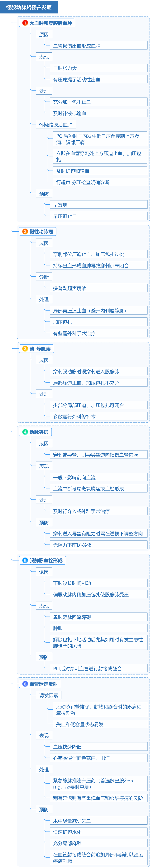152x868 pixels.
Task: Click the text 充分局部麻醉
Action: coord(67,843)
